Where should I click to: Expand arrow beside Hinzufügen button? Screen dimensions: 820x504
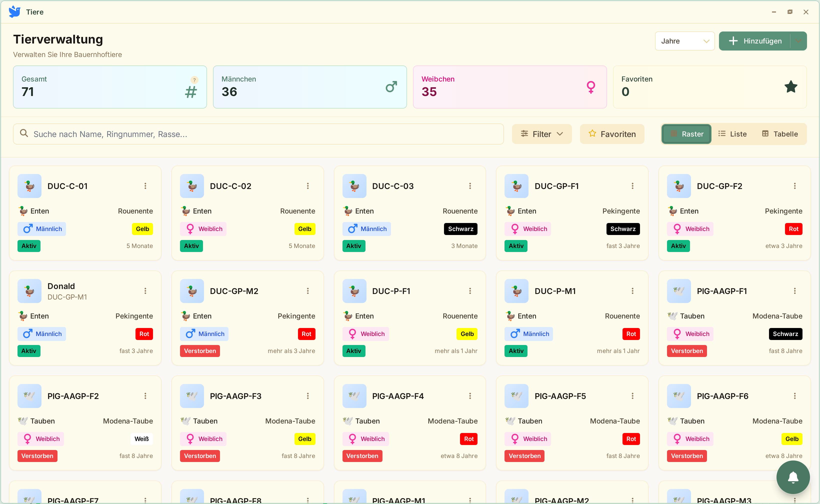798,41
